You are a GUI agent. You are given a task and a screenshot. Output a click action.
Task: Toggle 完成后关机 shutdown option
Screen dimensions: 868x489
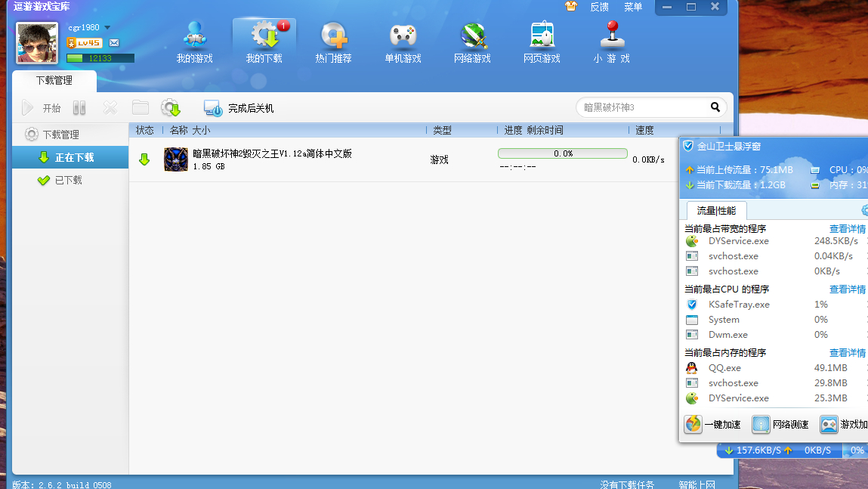[x=239, y=108]
